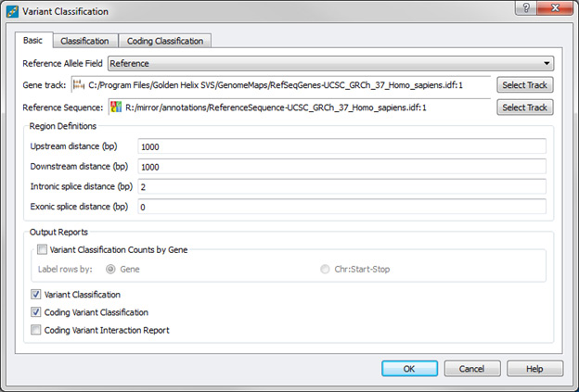This screenshot has width=579, height=392.
Task: Open the Coding Classification tab
Action: [x=166, y=41]
